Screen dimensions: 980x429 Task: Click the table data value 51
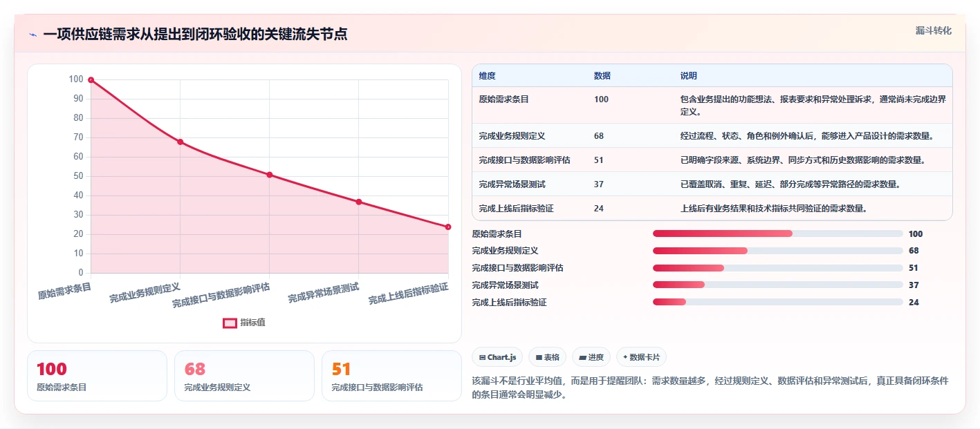pyautogui.click(x=599, y=160)
